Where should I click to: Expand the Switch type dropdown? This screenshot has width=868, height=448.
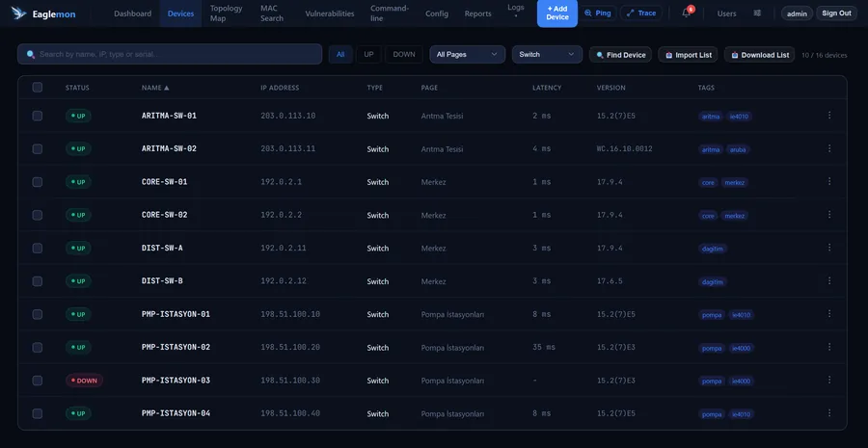click(x=547, y=54)
